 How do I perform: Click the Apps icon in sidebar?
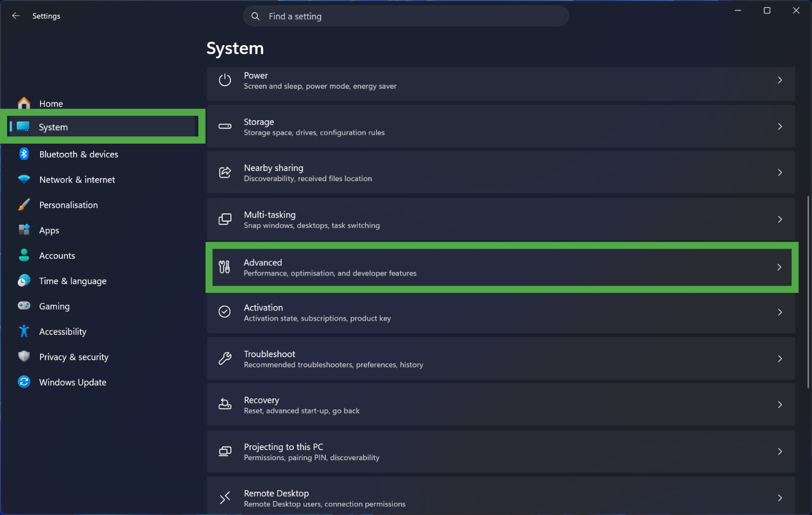tap(24, 230)
